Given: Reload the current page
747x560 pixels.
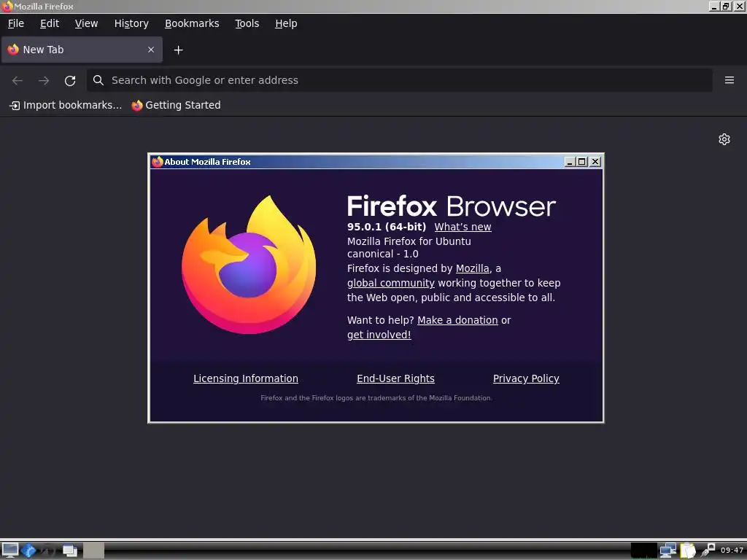Looking at the screenshot, I should 70,80.
